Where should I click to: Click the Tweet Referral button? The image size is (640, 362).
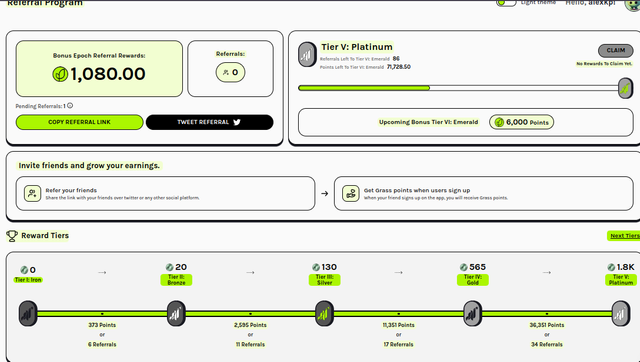209,122
